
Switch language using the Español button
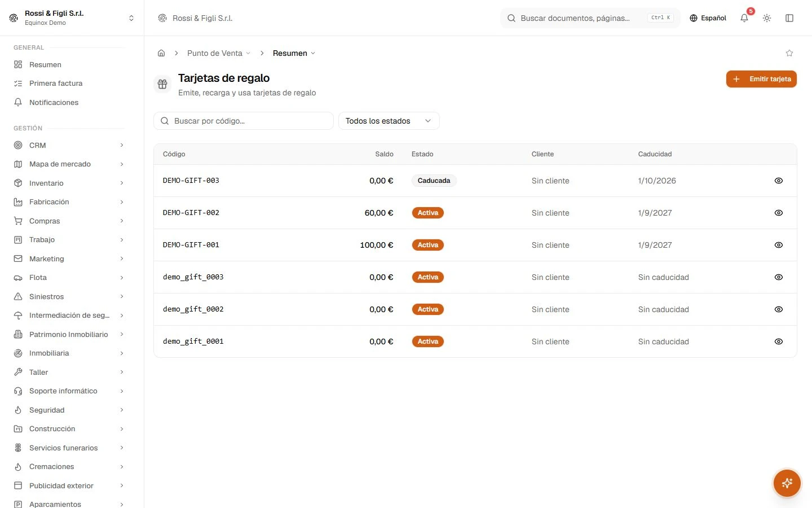click(x=708, y=18)
